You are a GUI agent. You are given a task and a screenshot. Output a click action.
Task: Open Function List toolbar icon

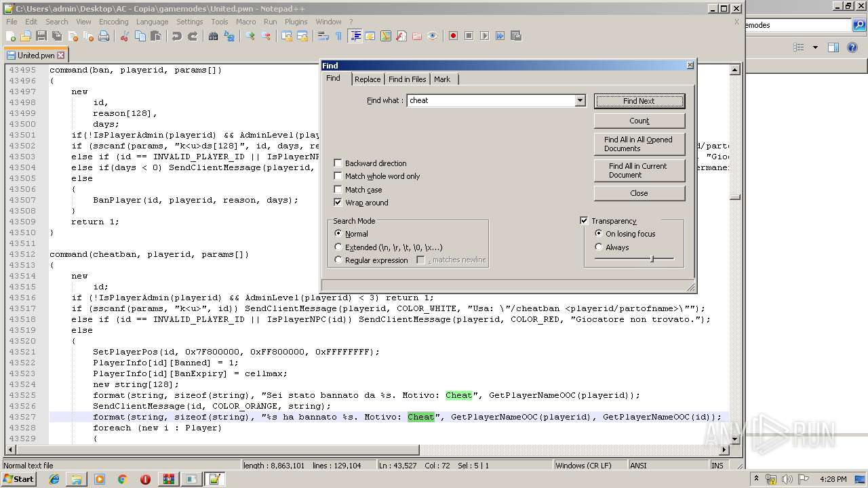coord(401,36)
